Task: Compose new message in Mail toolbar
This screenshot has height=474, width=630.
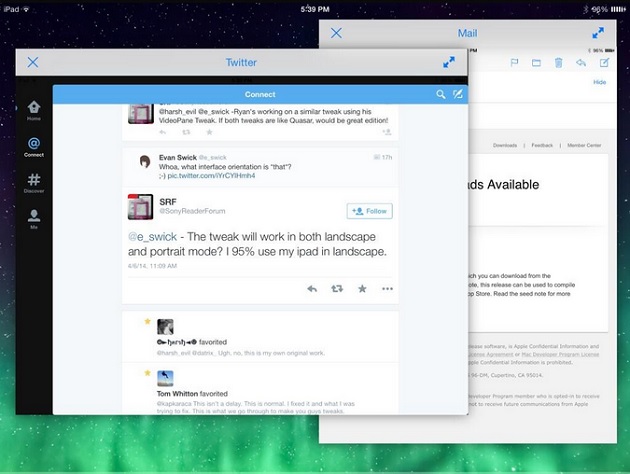Action: click(x=604, y=63)
